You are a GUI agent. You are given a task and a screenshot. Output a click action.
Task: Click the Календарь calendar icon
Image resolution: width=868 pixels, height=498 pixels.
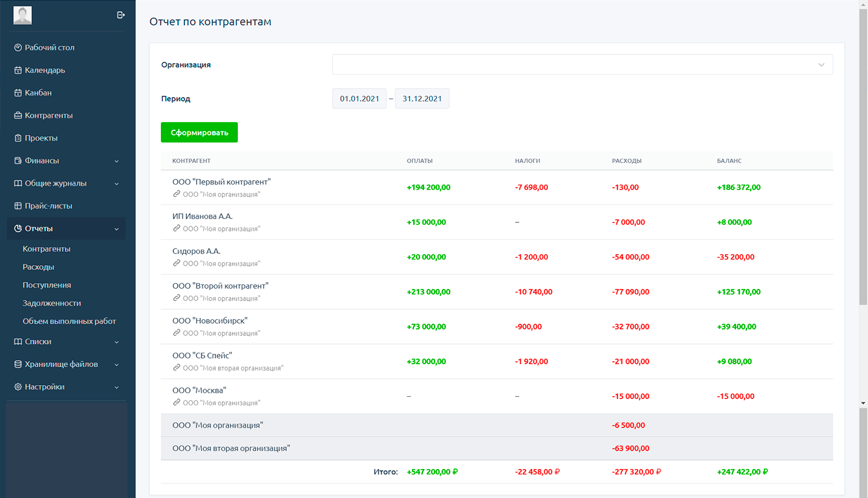click(18, 70)
